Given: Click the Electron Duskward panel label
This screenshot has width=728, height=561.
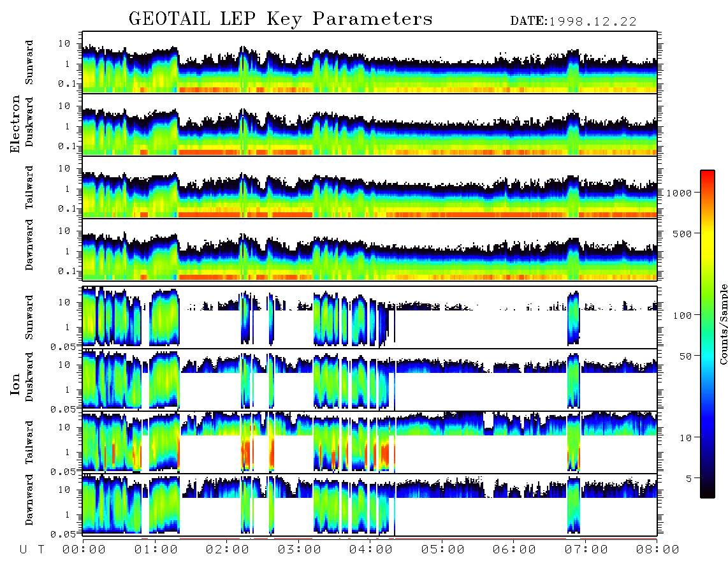Looking at the screenshot, I should [29, 122].
